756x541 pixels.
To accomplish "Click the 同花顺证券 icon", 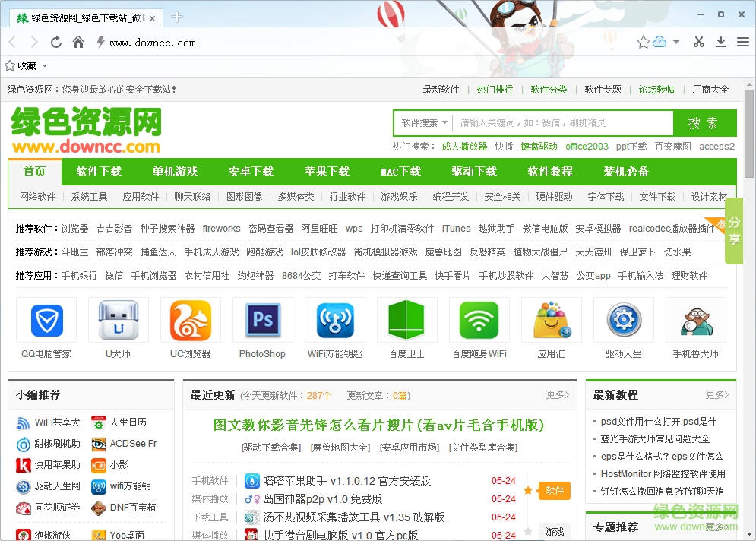I will [23, 508].
